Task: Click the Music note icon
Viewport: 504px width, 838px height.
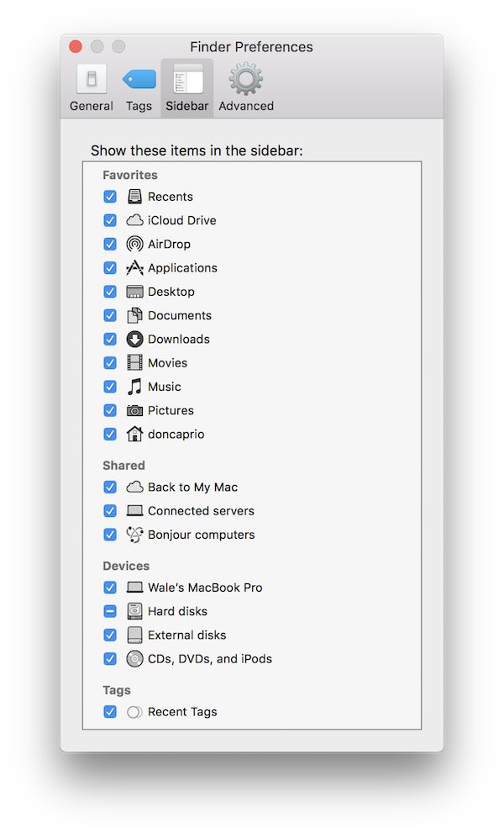Action: tap(134, 386)
